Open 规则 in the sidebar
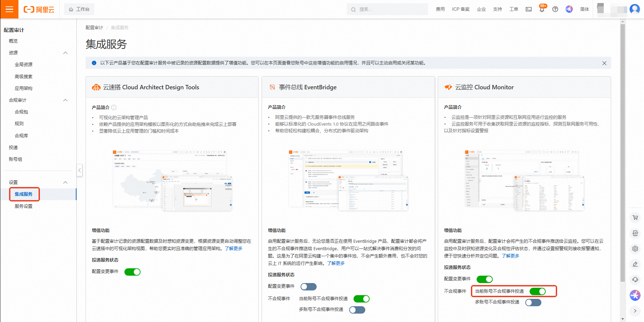644x322 pixels. click(19, 124)
